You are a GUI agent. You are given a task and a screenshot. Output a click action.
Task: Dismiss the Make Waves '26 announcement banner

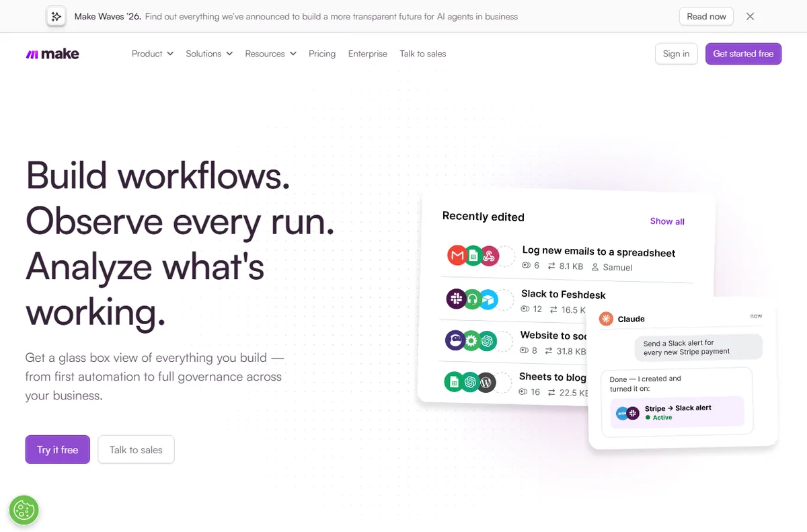(751, 16)
